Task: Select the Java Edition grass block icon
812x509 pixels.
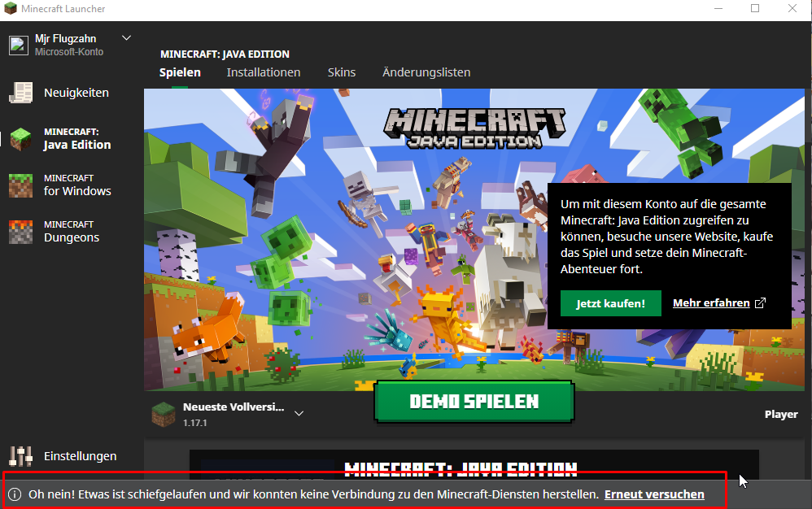Action: (20, 139)
